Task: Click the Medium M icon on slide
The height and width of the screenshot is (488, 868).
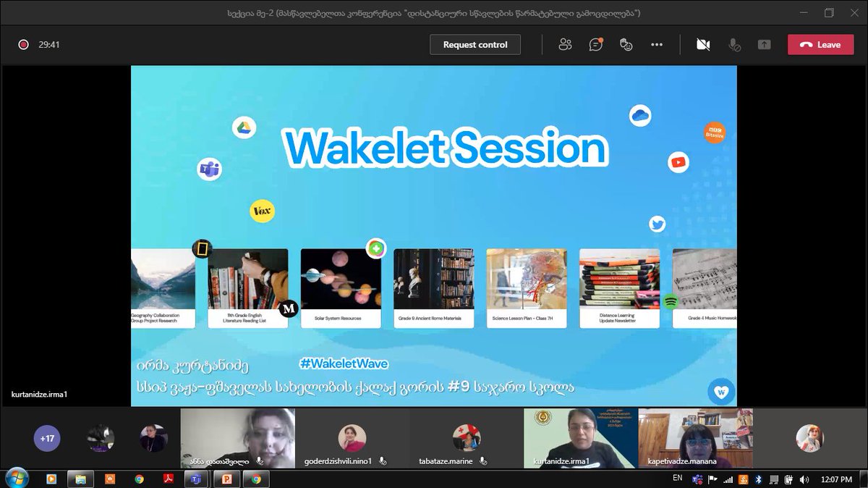Action: 289,308
